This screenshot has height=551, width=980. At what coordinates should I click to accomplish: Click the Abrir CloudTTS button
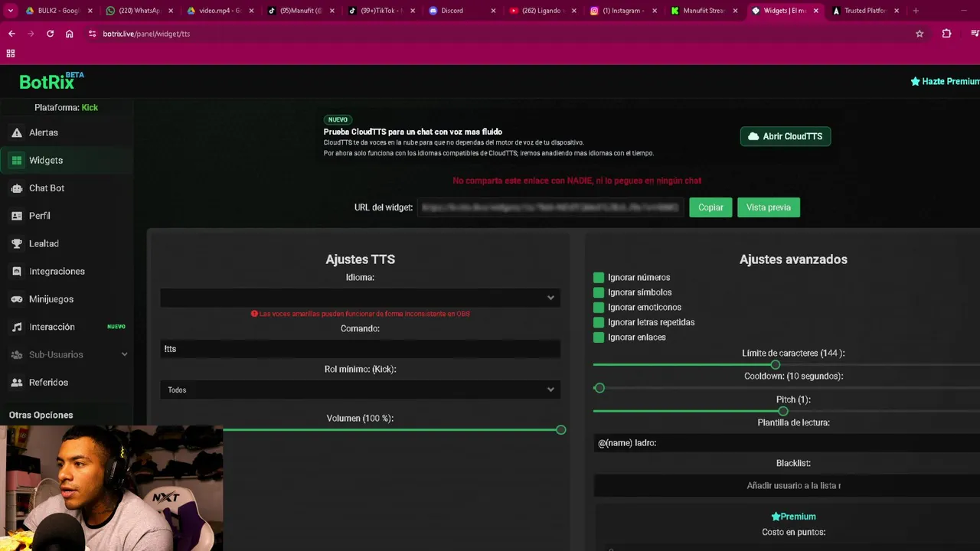[786, 136]
